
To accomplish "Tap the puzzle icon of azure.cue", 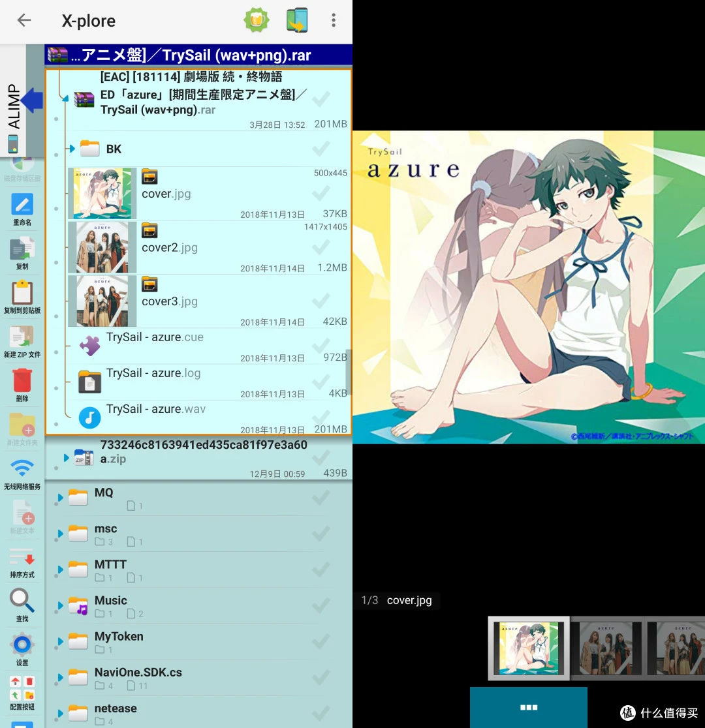I will (89, 346).
